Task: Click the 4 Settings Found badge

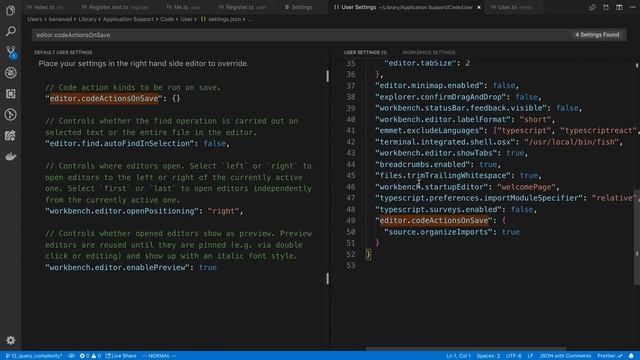Action: click(x=597, y=35)
